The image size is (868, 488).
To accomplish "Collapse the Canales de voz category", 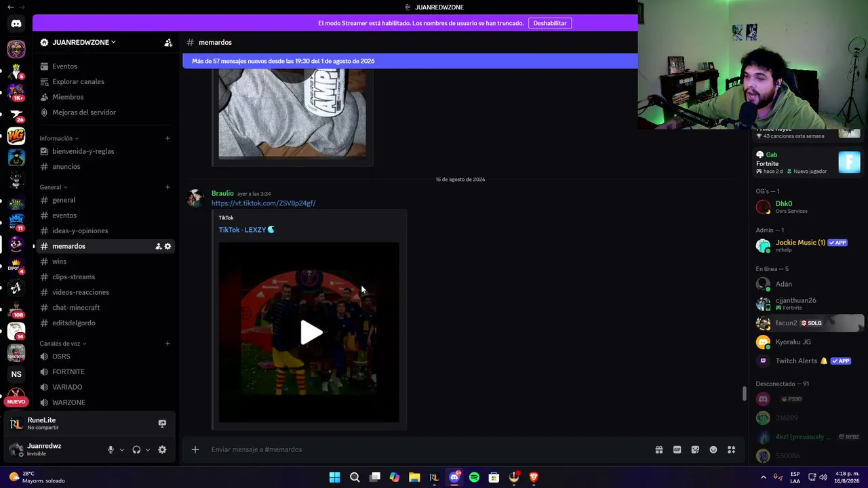I will 63,344.
